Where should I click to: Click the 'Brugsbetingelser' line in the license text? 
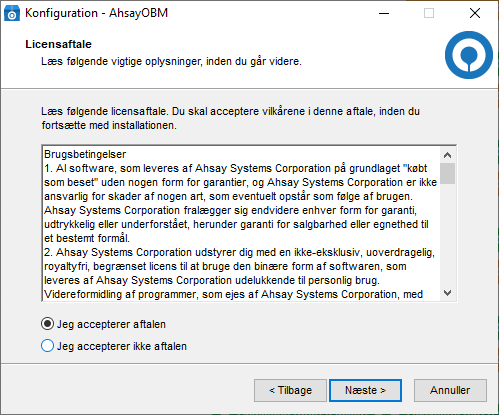click(85, 154)
